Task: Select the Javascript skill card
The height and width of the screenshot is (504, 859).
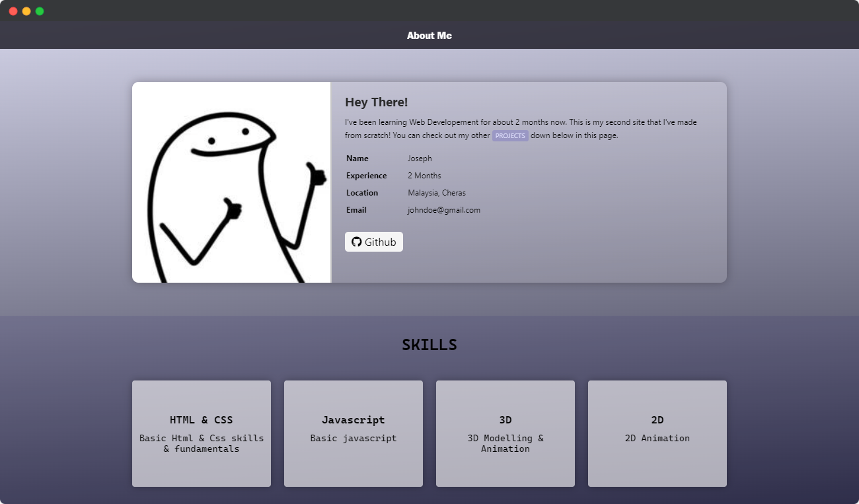Action: click(354, 433)
